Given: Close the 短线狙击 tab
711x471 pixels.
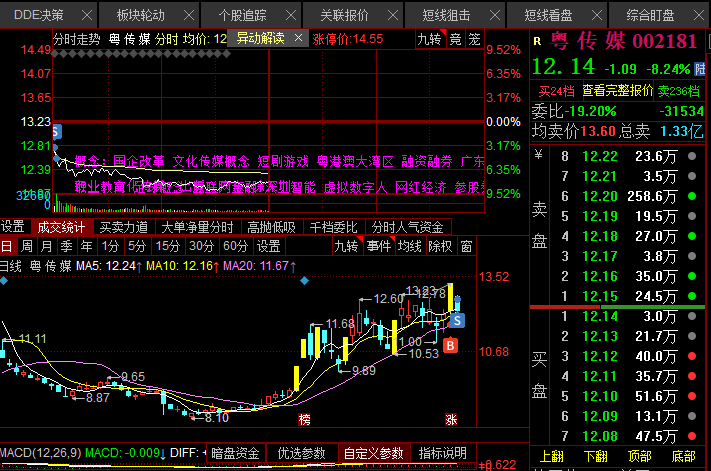Looking at the screenshot, I should [495, 15].
